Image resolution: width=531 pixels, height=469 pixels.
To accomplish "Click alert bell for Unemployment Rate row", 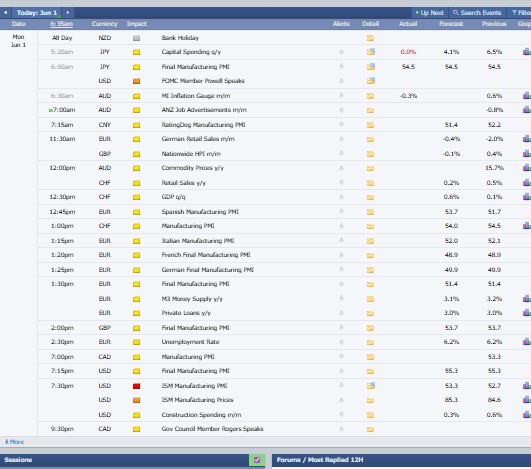I will click(341, 342).
